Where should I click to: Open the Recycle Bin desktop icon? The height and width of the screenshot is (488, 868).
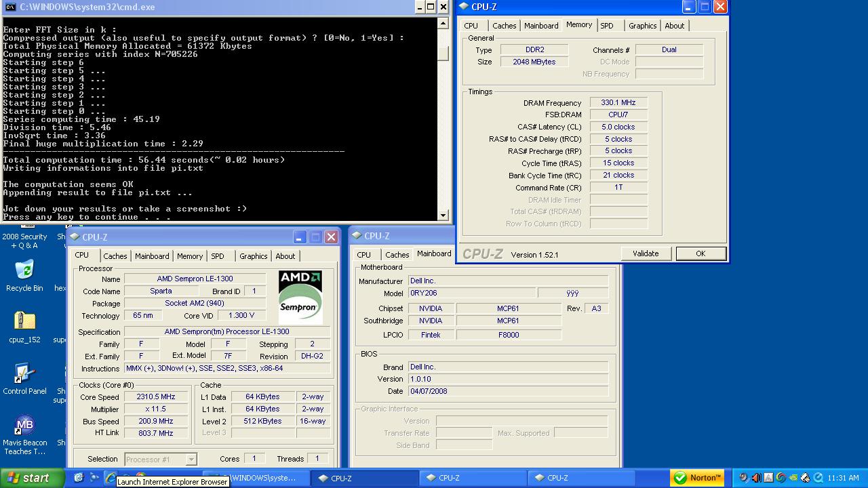tap(24, 270)
